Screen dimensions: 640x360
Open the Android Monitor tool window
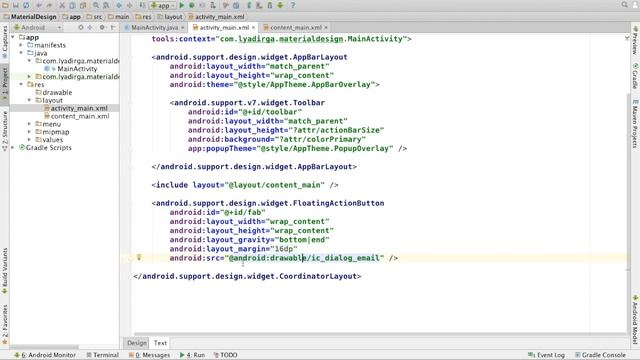pyautogui.click(x=45, y=355)
